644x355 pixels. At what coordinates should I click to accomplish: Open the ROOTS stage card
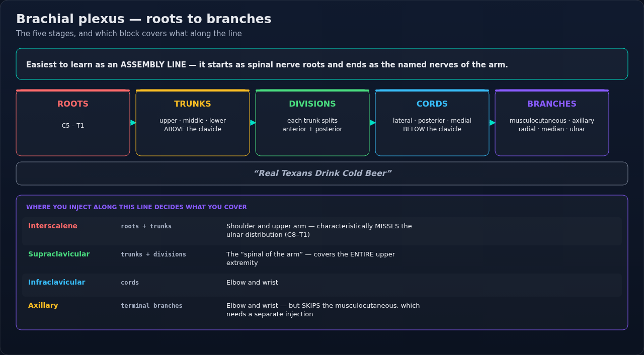click(x=73, y=123)
